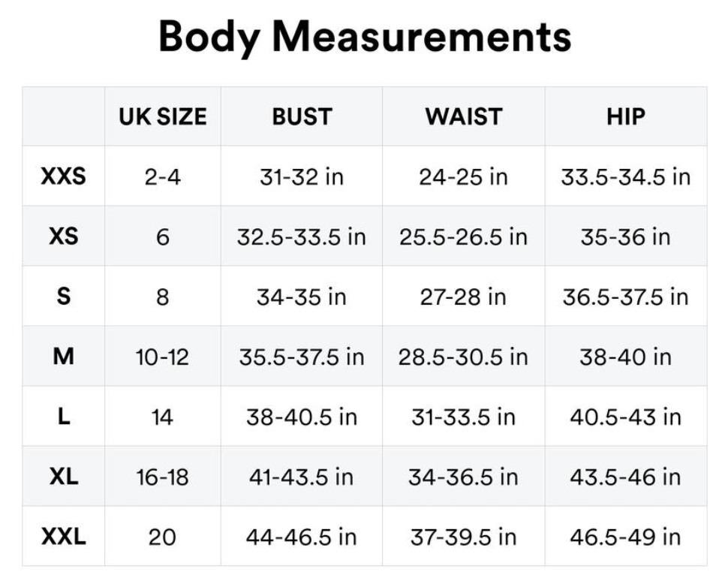Select the 46.5-49 in hip cell
Screen dimensions: 728x587
(625, 537)
